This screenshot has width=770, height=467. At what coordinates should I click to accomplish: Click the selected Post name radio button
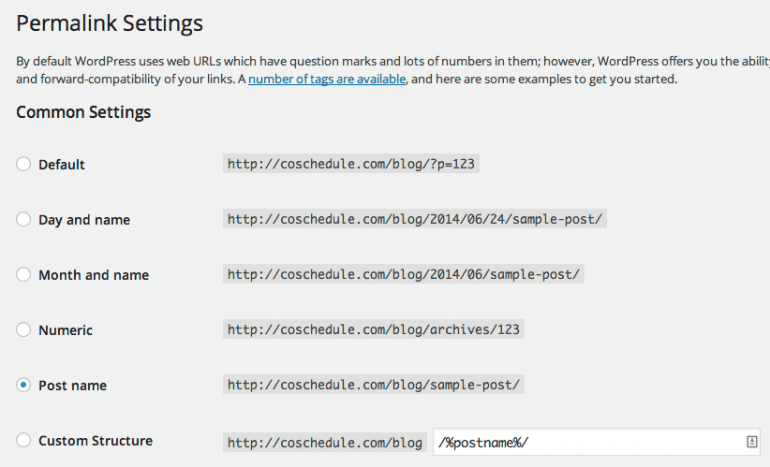24,385
